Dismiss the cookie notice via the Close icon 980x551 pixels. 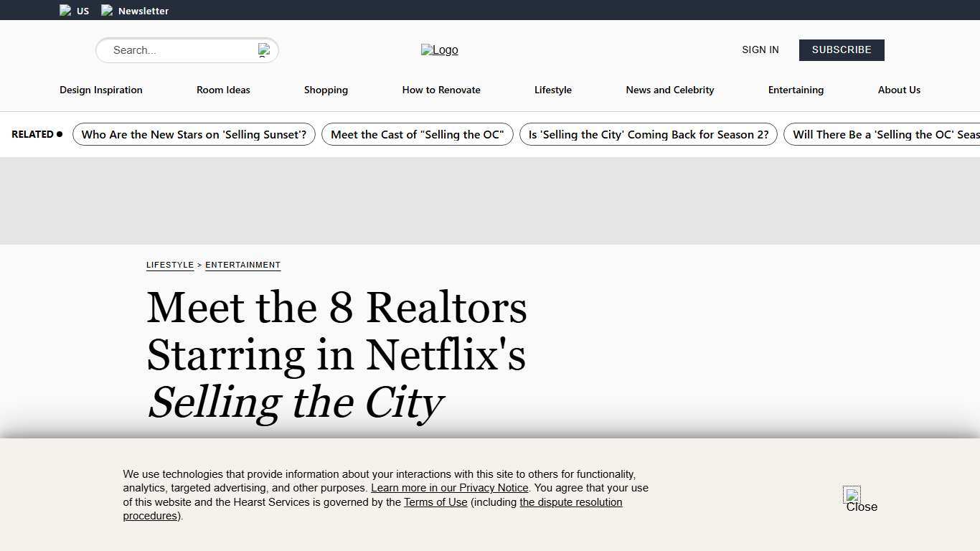pyautogui.click(x=852, y=496)
